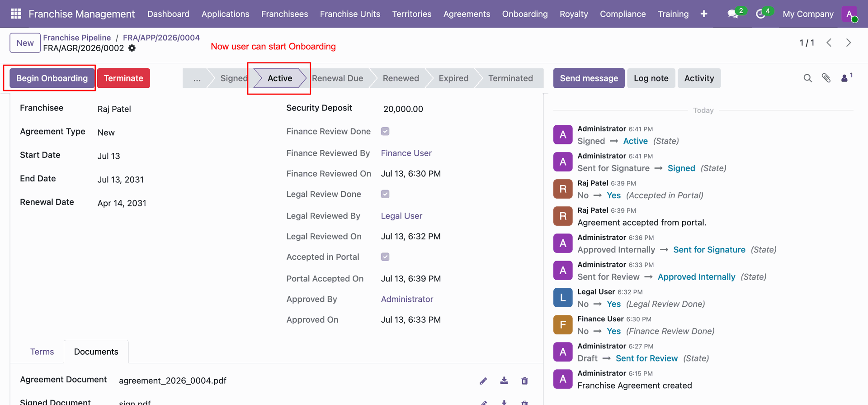Go to the previous record arrow
This screenshot has height=405, width=868.
(829, 43)
